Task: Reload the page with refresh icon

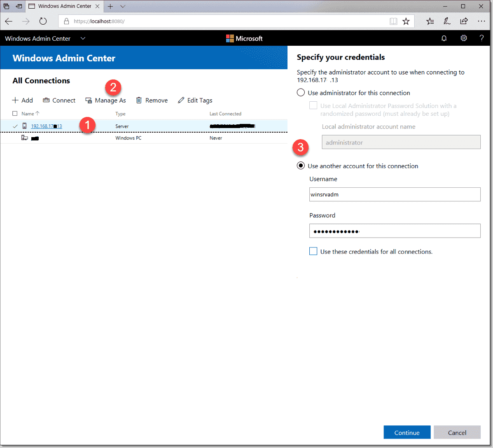Action: (x=43, y=21)
